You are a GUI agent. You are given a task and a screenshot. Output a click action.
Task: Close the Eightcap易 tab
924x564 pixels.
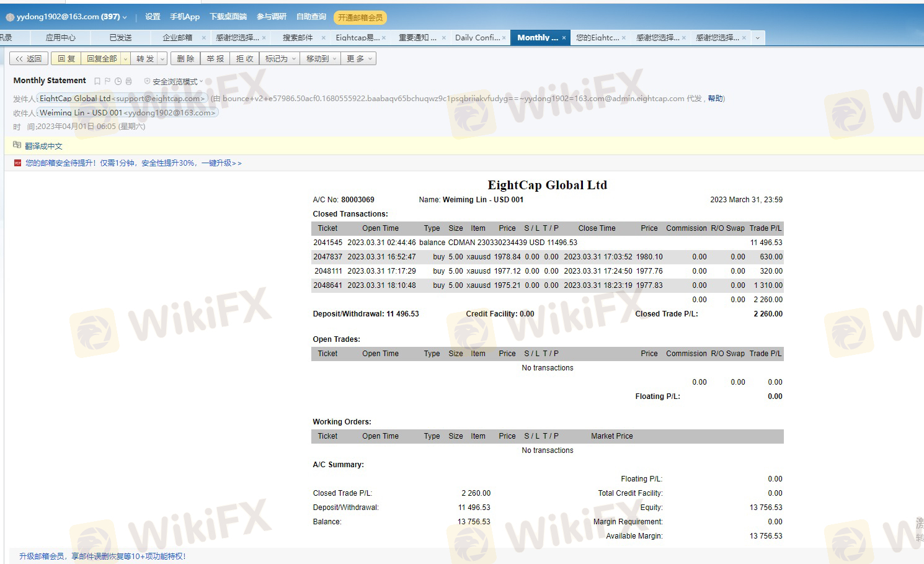point(384,38)
